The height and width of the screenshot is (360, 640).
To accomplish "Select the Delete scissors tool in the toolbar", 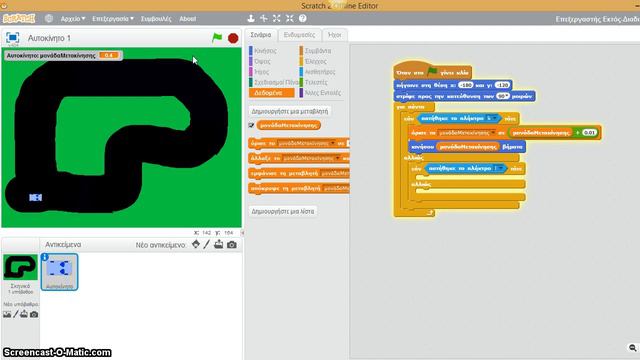I will coord(264,18).
